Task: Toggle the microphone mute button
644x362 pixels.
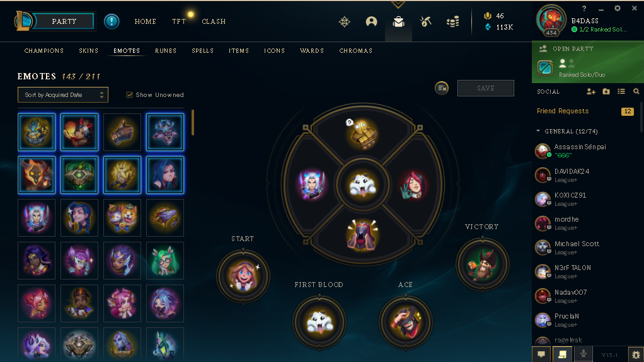Action: point(584,354)
